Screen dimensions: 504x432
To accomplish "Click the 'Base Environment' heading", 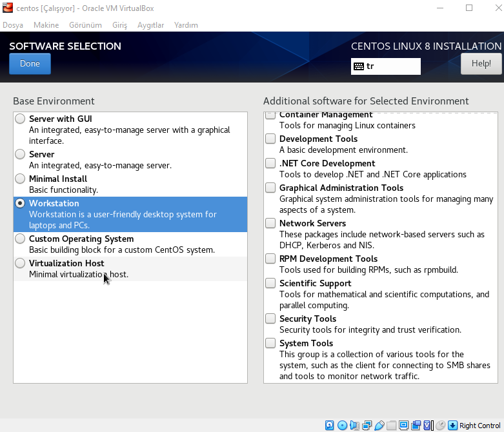I will pos(54,101).
